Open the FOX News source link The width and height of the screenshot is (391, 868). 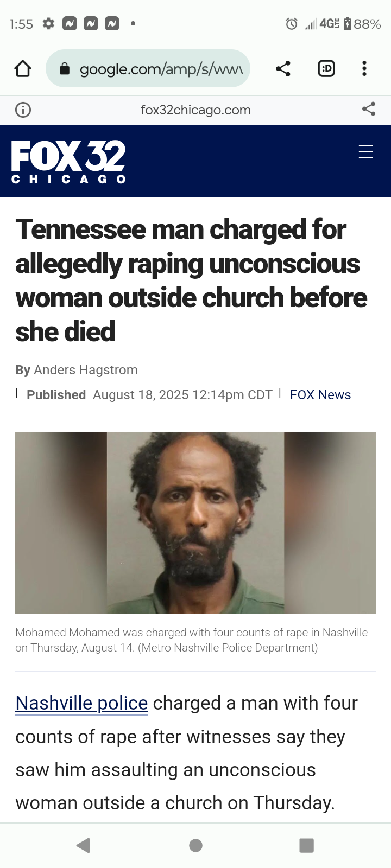point(320,395)
